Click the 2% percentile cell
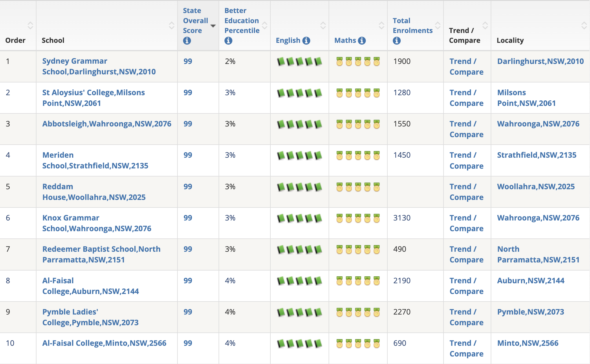The width and height of the screenshot is (590, 364). click(x=230, y=61)
